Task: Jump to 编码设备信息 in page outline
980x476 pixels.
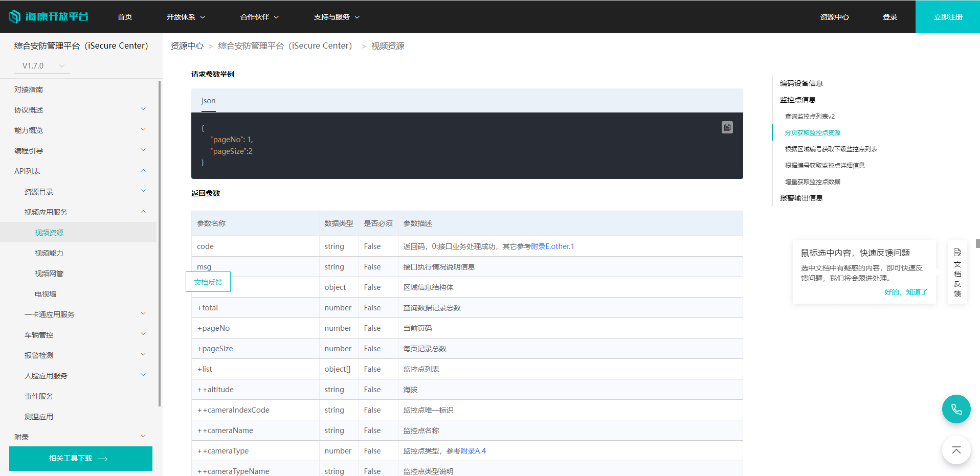Action: (x=801, y=83)
